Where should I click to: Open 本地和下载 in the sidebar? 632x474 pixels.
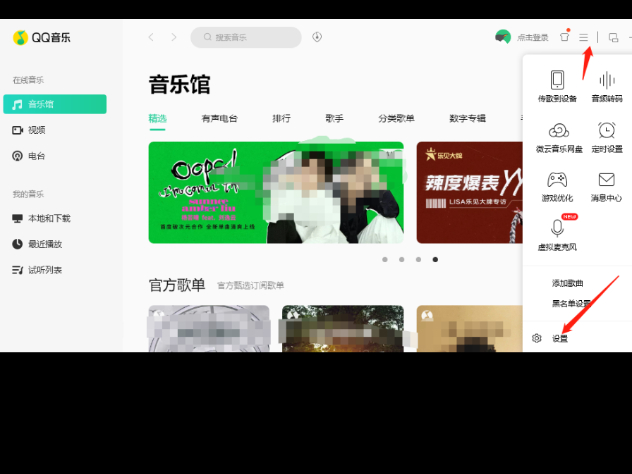tap(41, 218)
